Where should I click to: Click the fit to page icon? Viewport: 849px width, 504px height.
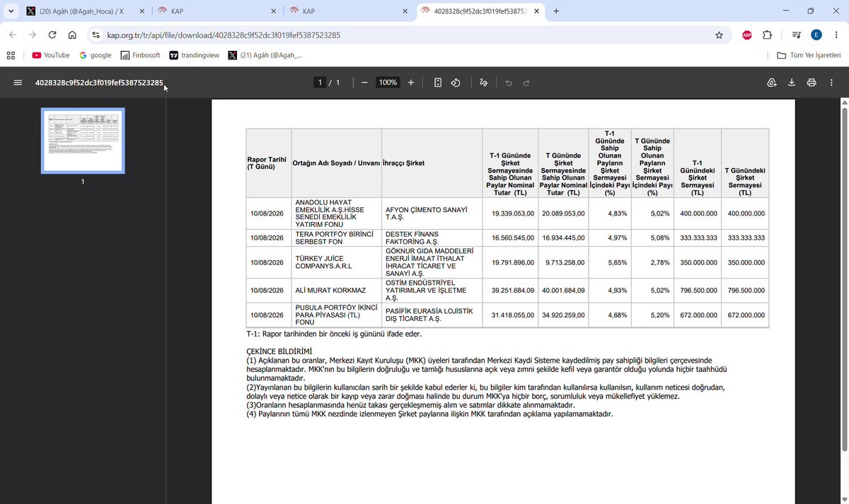438,83
